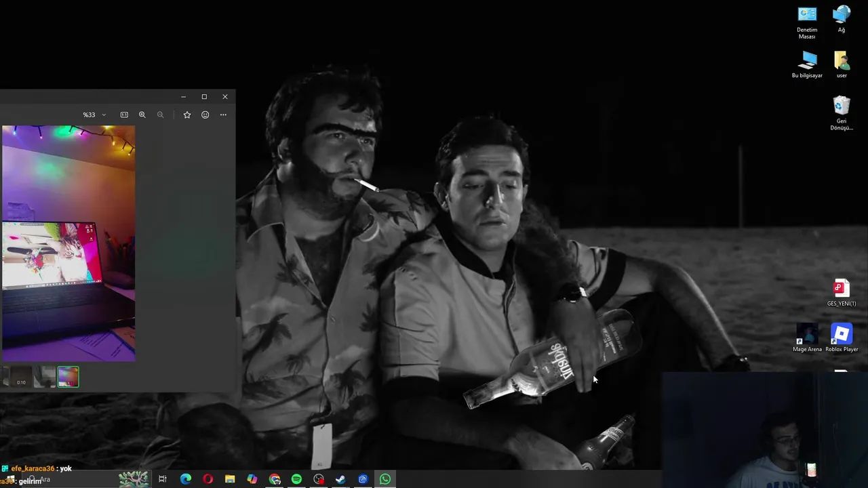Open Spotify from the taskbar
The width and height of the screenshot is (868, 488).
(x=296, y=479)
